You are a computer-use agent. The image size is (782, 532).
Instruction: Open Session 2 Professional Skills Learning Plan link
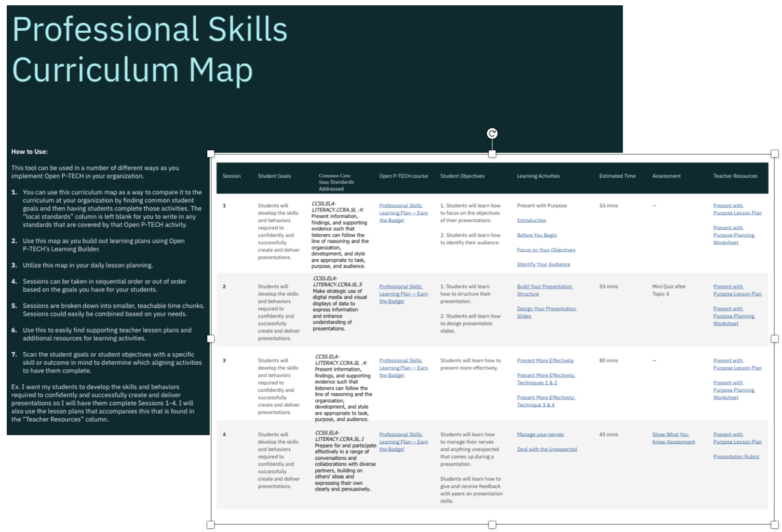(403, 294)
